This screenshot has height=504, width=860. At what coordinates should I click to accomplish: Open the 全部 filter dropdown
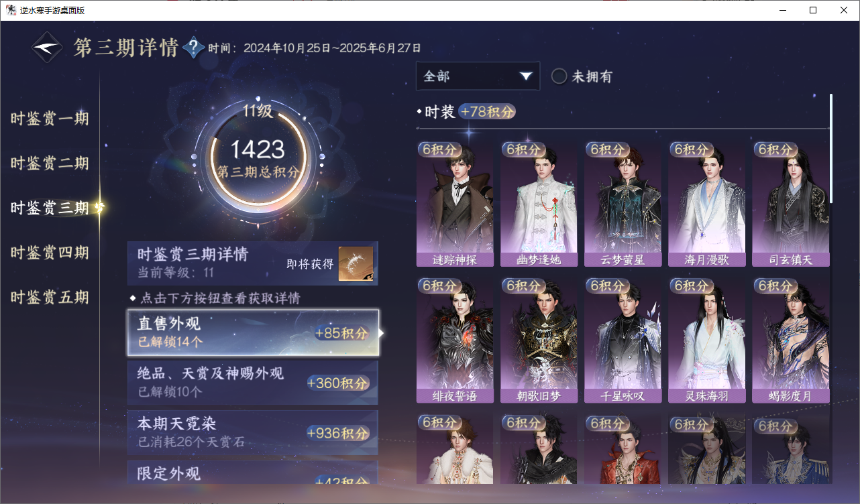pyautogui.click(x=478, y=76)
